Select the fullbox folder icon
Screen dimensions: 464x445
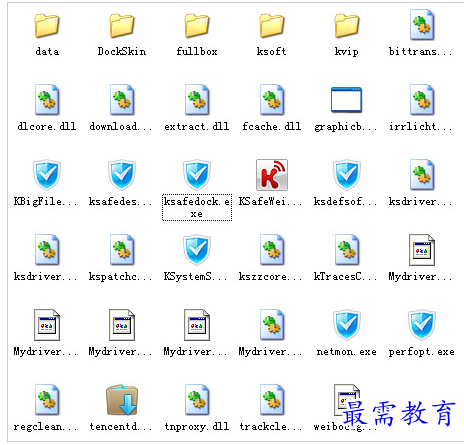coord(197,25)
